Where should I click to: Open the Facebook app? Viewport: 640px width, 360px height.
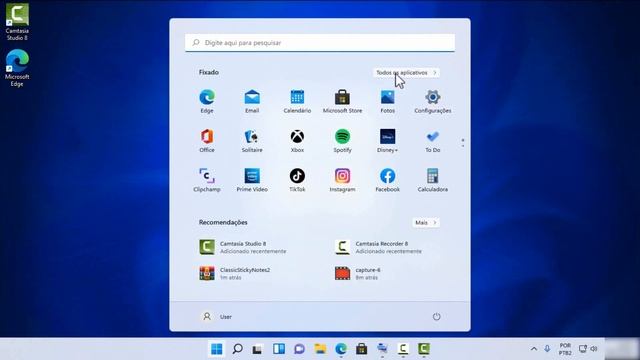click(387, 180)
